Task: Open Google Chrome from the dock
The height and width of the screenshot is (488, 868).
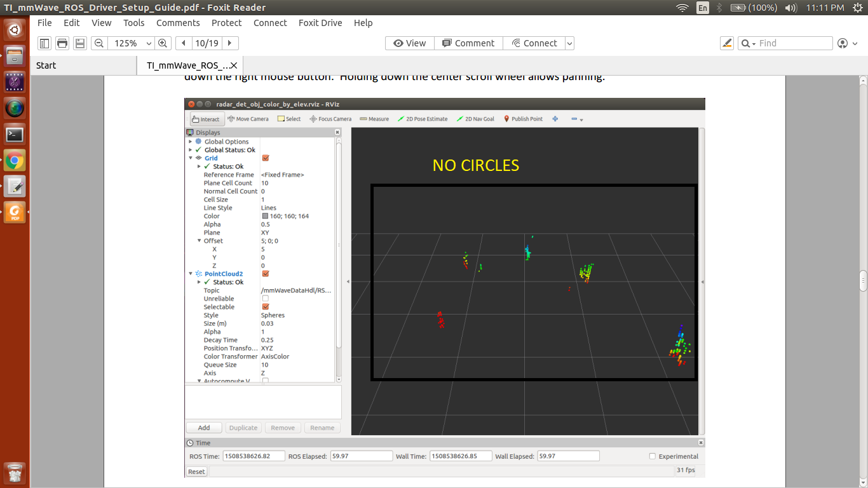Action: (15, 160)
